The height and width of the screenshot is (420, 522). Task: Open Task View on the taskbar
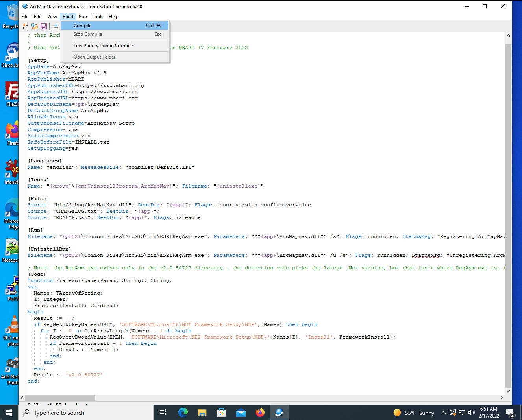pyautogui.click(x=163, y=413)
